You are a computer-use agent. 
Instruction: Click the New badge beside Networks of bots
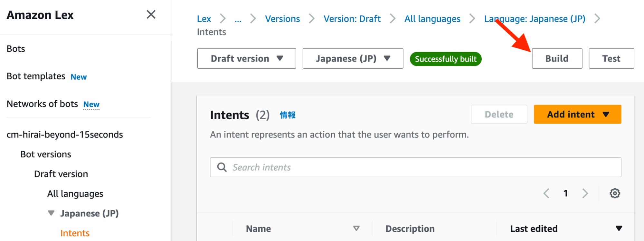(x=91, y=105)
